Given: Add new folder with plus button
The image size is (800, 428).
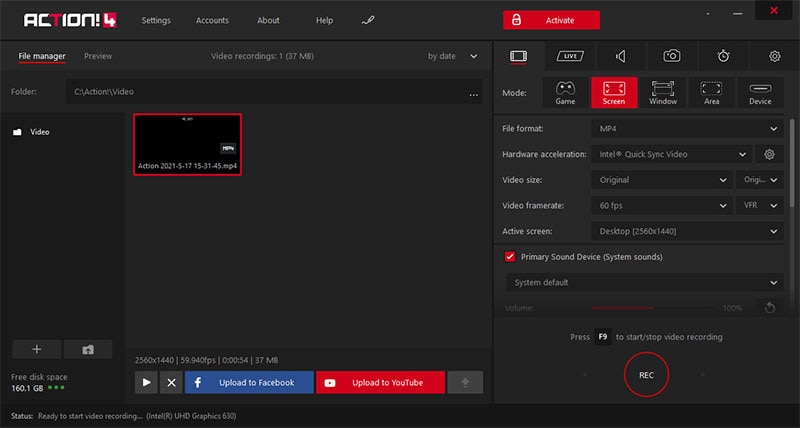Looking at the screenshot, I should pyautogui.click(x=37, y=349).
